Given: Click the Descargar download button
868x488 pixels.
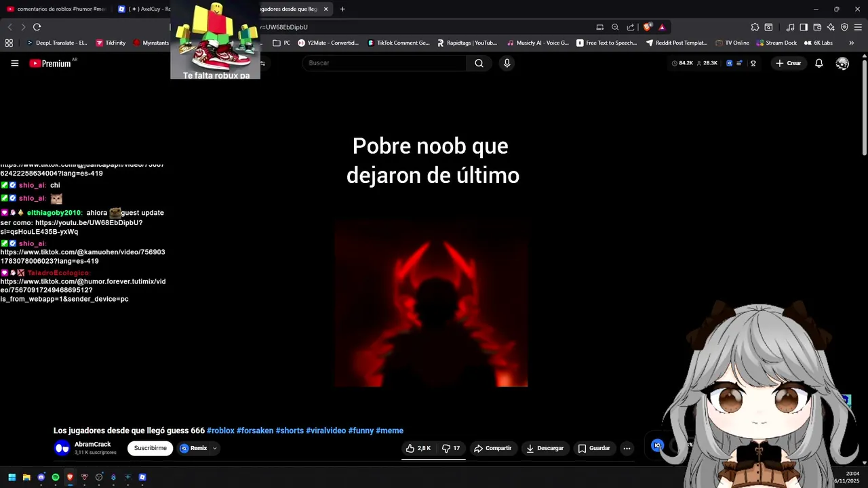Looking at the screenshot, I should [545, 448].
